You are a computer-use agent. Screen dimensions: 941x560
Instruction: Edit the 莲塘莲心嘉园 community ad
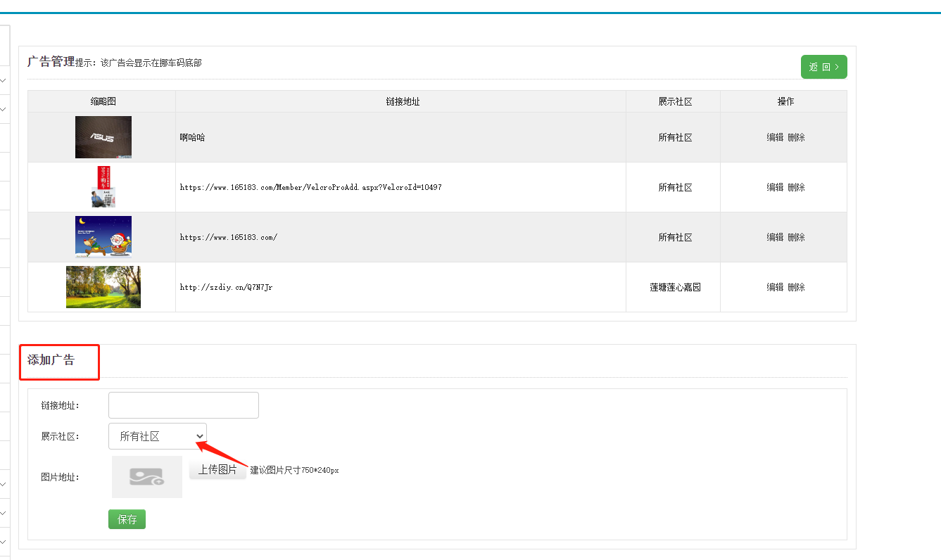click(775, 287)
